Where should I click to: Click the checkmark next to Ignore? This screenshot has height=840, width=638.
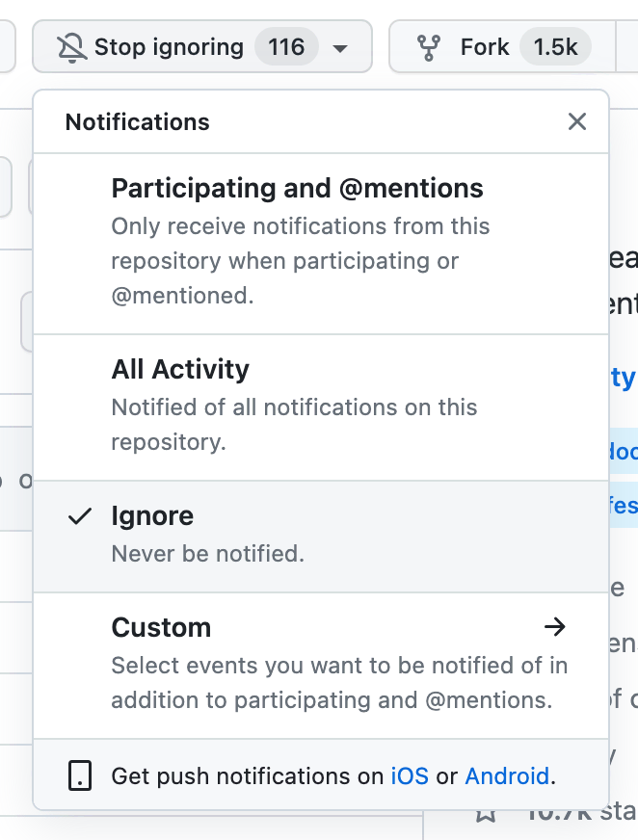pos(78,516)
